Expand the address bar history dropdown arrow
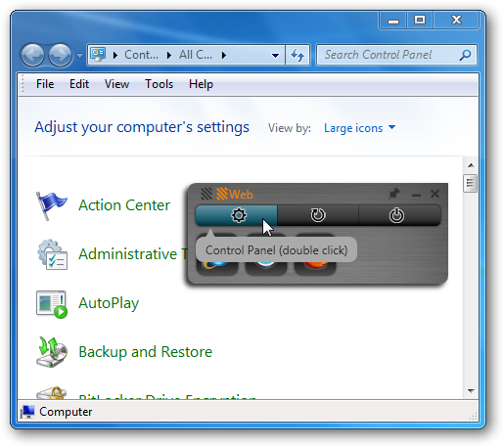504x447 pixels. coord(275,55)
